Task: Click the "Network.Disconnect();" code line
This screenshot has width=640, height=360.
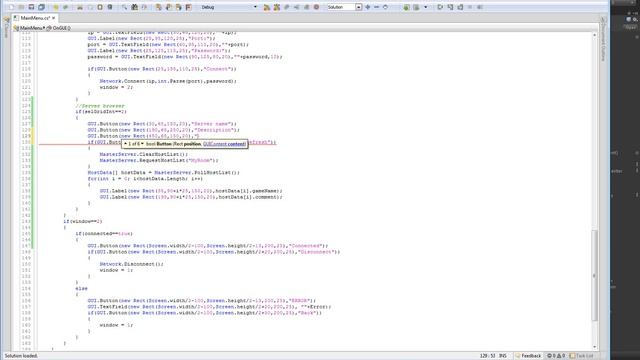Action: pyautogui.click(x=131, y=264)
